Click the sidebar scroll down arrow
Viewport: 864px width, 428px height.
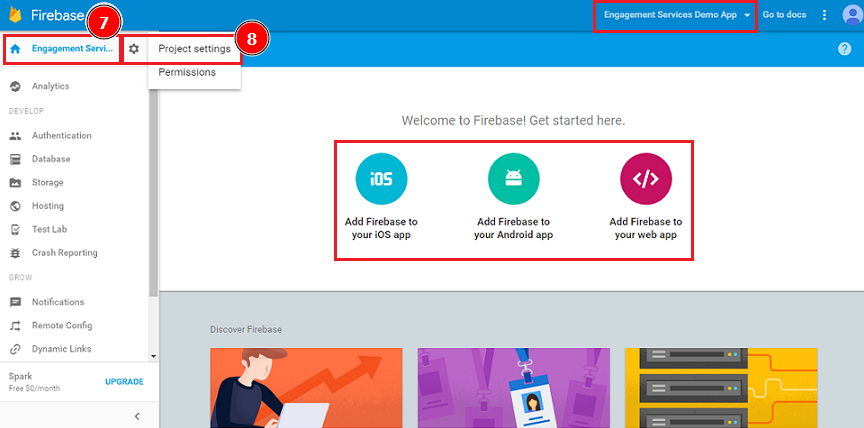153,356
